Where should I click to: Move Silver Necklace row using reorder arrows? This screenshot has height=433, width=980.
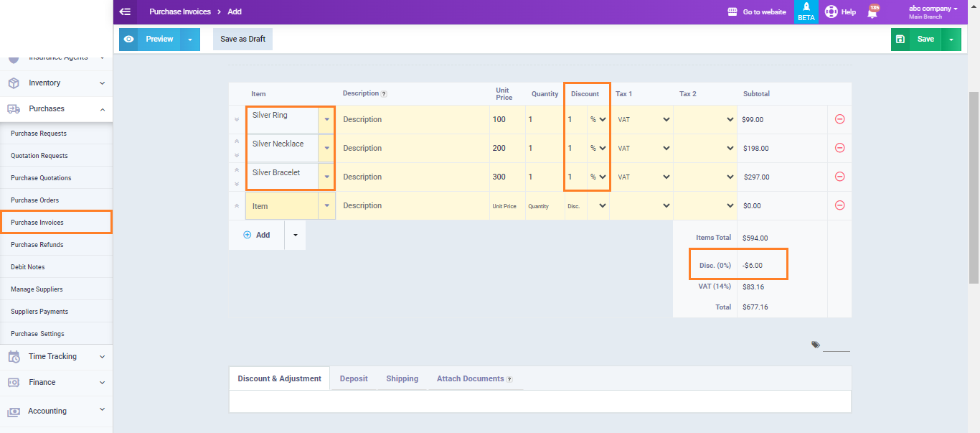[x=237, y=148]
